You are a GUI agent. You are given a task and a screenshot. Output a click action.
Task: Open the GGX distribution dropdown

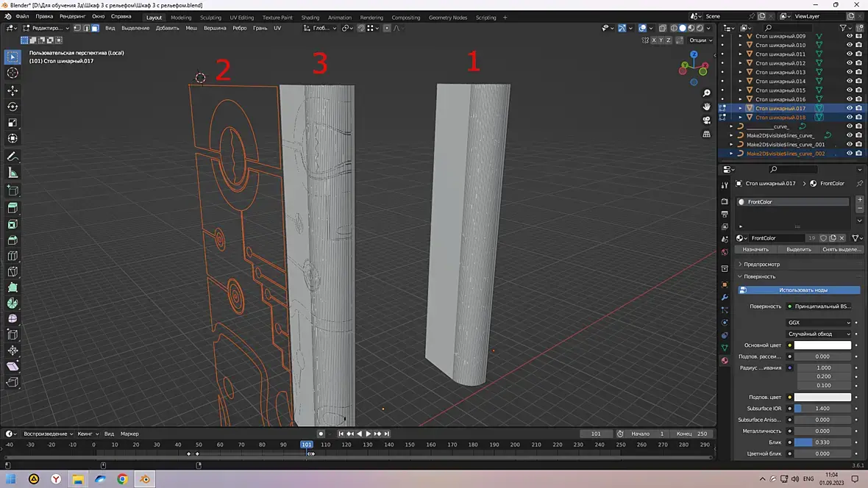[x=819, y=323]
